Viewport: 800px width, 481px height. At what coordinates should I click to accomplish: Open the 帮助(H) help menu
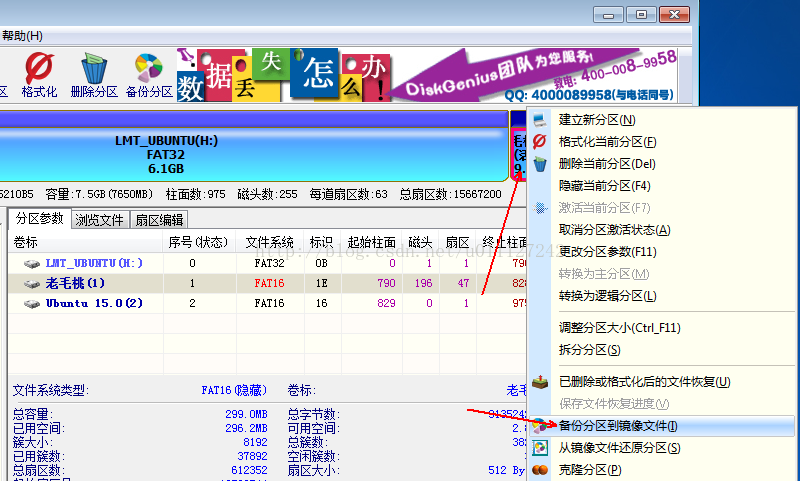[22, 36]
